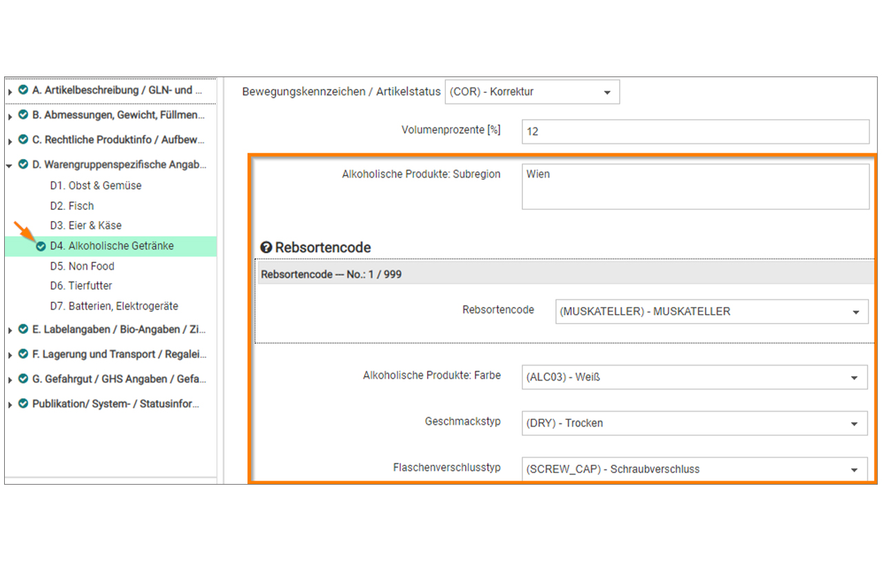The image size is (882, 588).
Task: Click the green check icon of section F. Lagerung
Action: (x=23, y=355)
